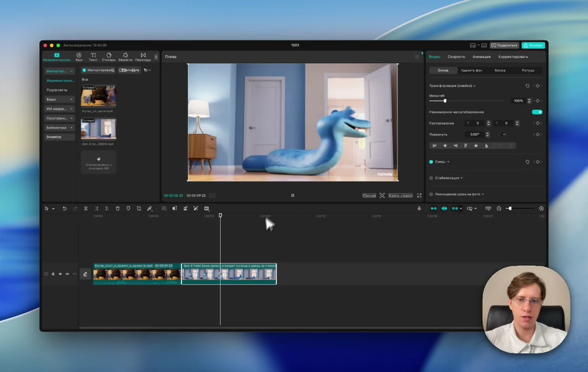Click the undo arrow in timeline toolbar
Screen dimensions: 588x372
pos(65,208)
